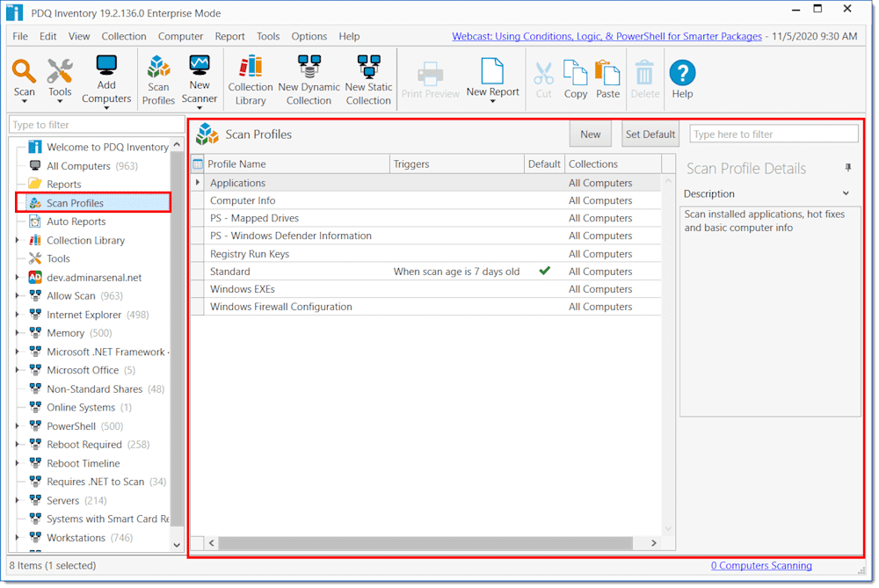Click the Add Computers monitor icon
The height and width of the screenshot is (588, 879).
click(106, 66)
